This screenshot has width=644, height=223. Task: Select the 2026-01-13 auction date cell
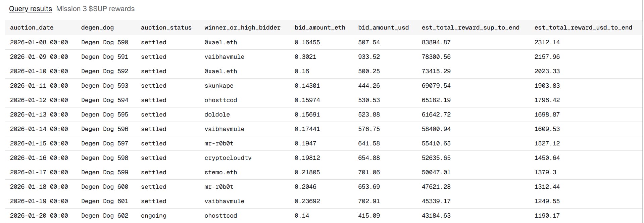pyautogui.click(x=39, y=115)
